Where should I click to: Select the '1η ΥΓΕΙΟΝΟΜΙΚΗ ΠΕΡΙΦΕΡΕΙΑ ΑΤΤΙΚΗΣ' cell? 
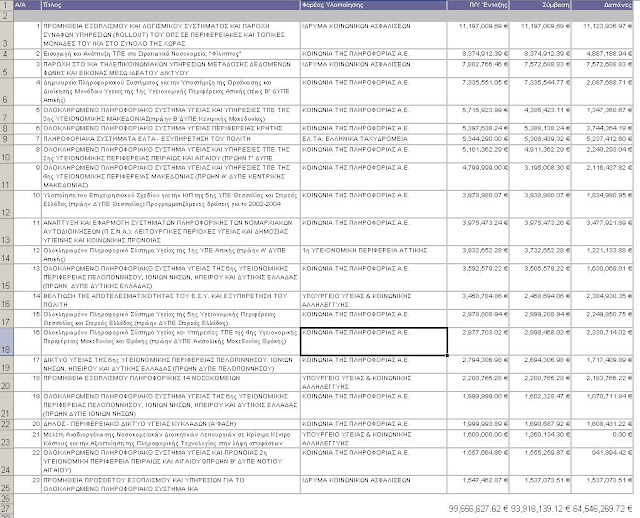(x=373, y=255)
